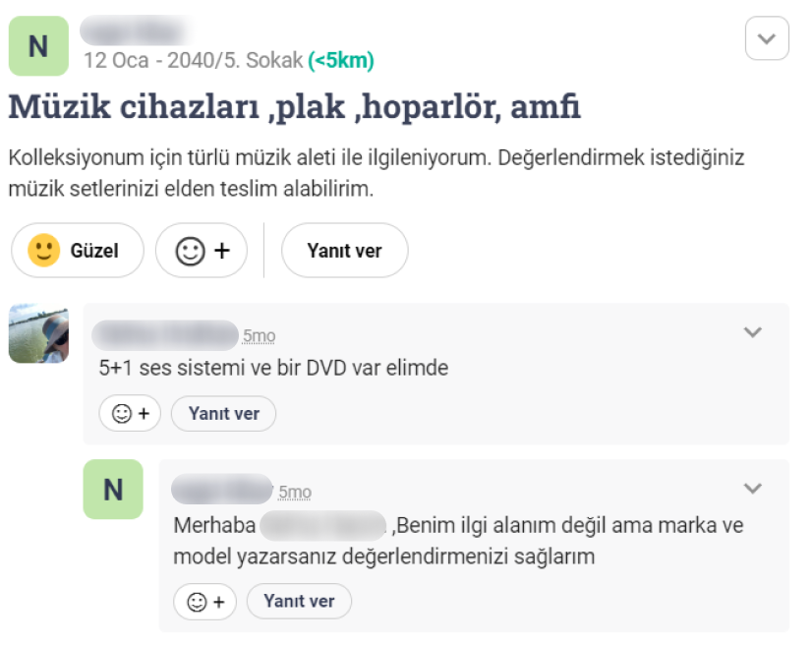Add emoji reaction to the Merhaba reply
The width and height of the screenshot is (812, 645).
(x=204, y=602)
